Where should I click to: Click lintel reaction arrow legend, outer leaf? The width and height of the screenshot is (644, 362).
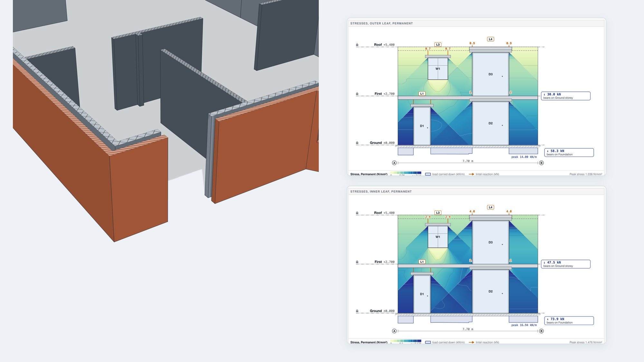471,174
